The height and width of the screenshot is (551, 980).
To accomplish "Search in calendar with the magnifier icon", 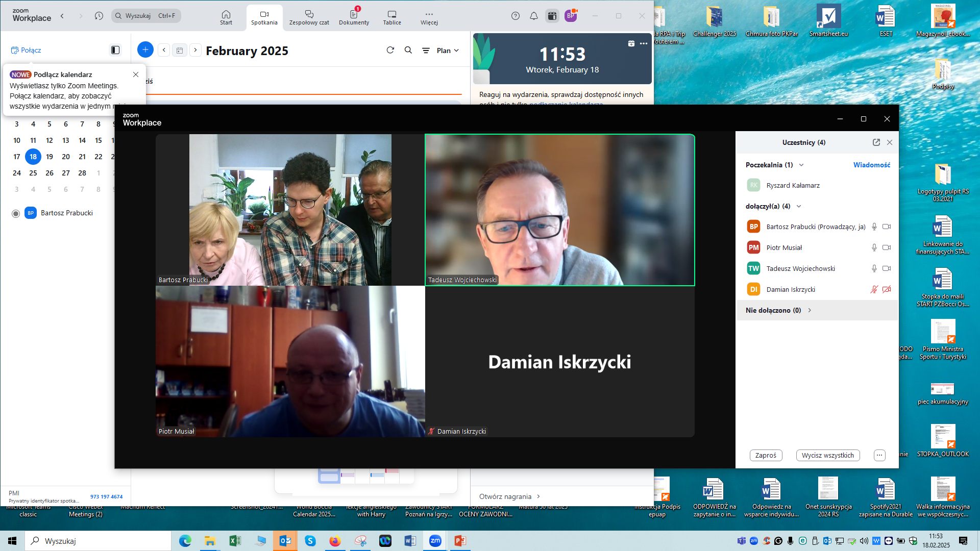I will click(x=408, y=50).
